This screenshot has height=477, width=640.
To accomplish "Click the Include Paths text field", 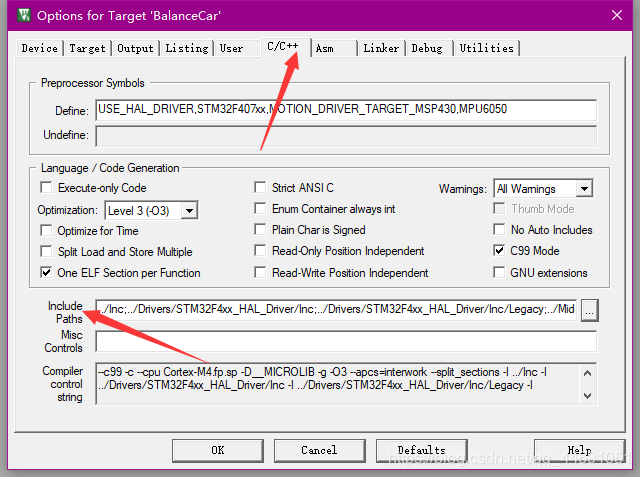I will coord(336,310).
